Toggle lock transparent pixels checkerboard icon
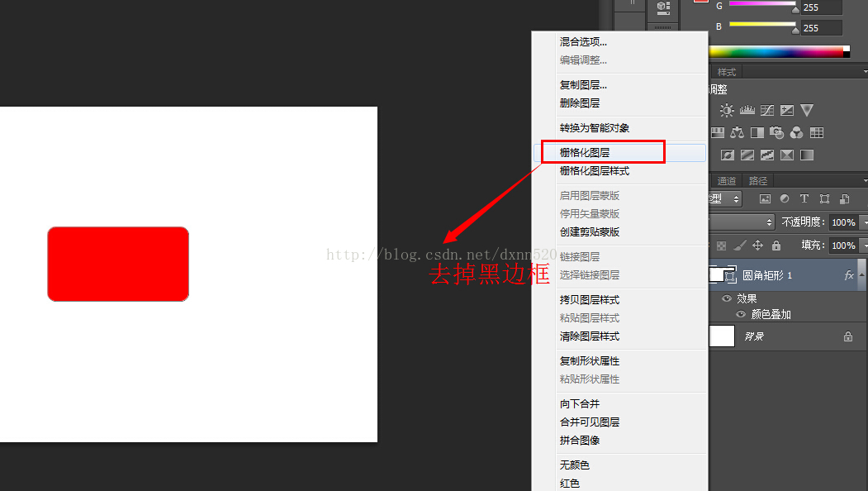868x491 pixels. point(721,245)
